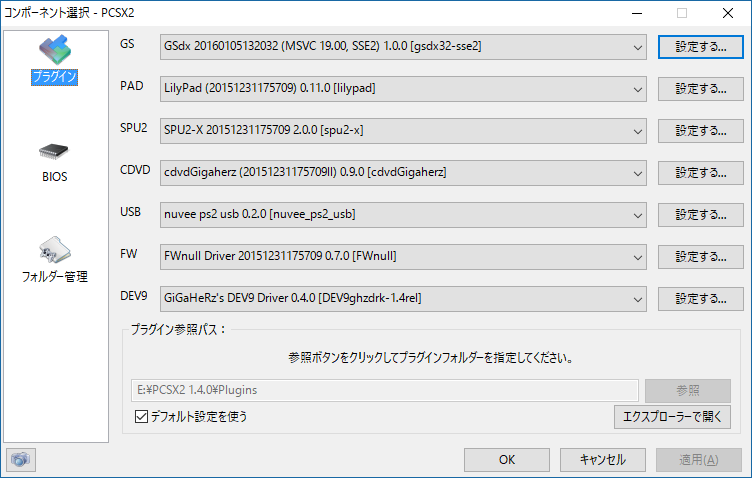Viewport: 752px width, 478px height.
Task: Select the プラグイン (Plugins) sidebar icon
Action: tap(55, 59)
